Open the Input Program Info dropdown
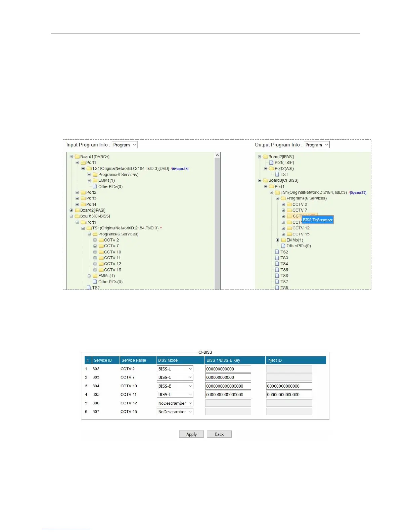The width and height of the screenshot is (411, 532). [125, 145]
